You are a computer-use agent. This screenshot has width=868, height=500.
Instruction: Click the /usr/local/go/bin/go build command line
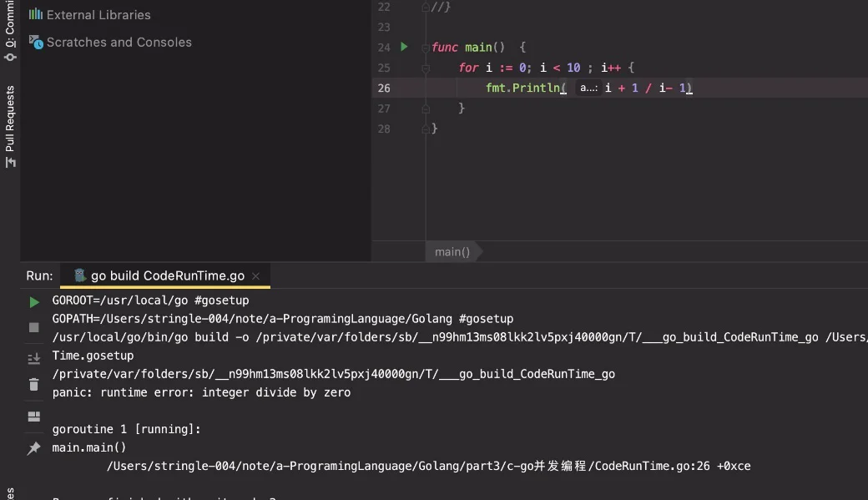pyautogui.click(x=460, y=337)
